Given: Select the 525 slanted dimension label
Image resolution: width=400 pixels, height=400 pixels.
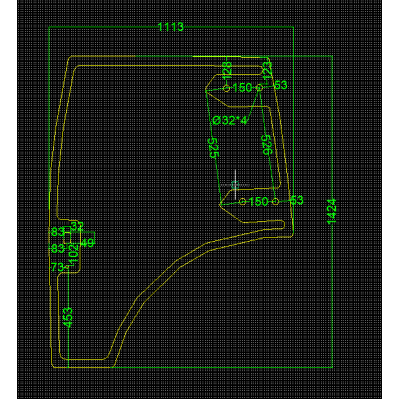Looking at the screenshot, I should click(x=213, y=147).
